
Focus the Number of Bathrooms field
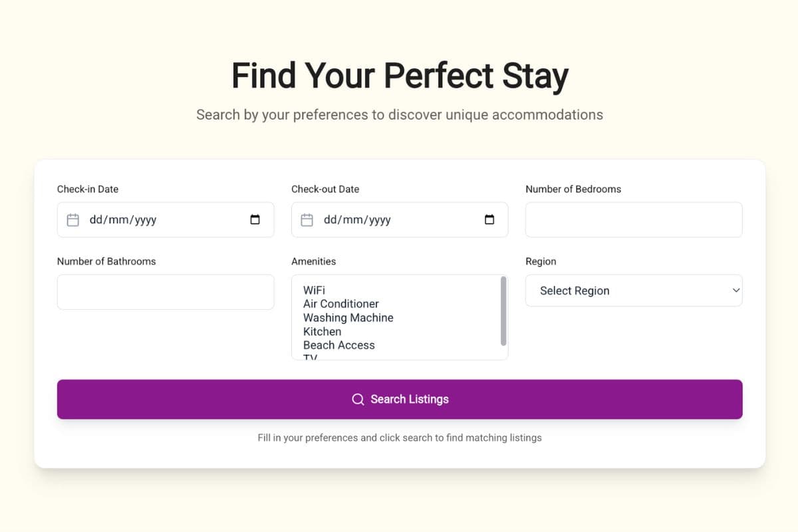[166, 292]
